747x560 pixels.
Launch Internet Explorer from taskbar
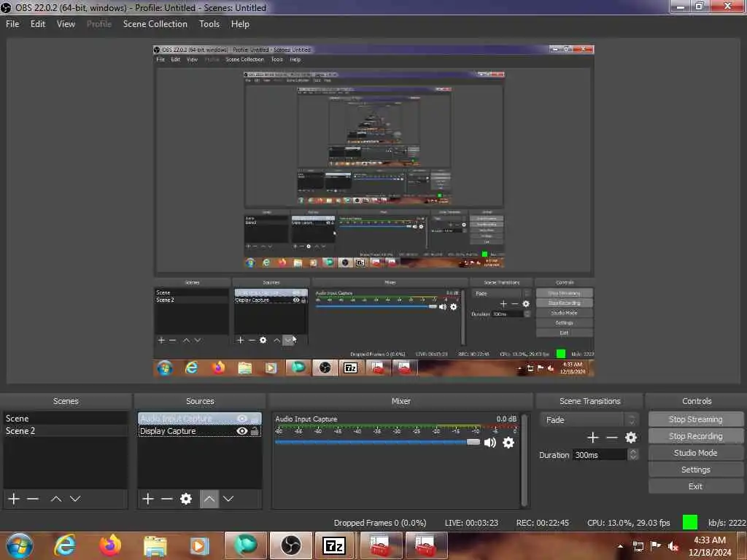coord(64,545)
